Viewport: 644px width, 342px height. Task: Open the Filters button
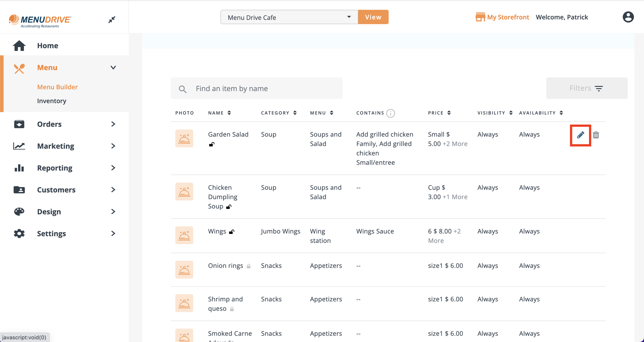click(586, 88)
